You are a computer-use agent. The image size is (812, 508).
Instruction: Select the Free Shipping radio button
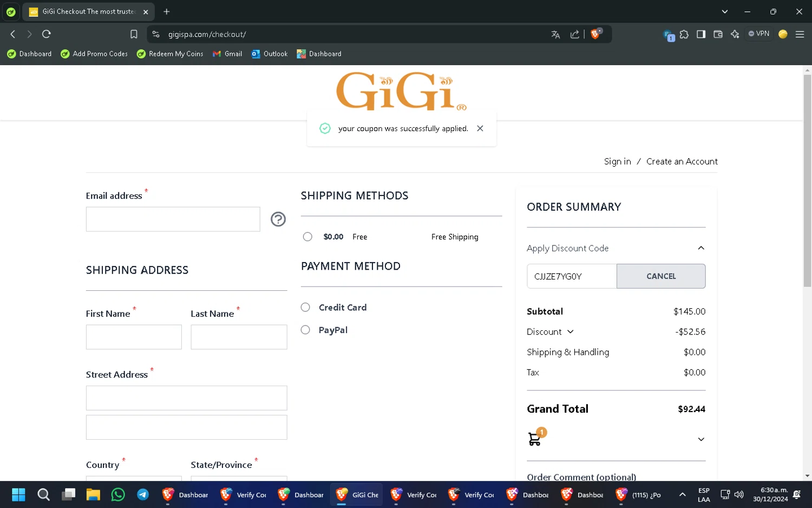click(x=307, y=237)
